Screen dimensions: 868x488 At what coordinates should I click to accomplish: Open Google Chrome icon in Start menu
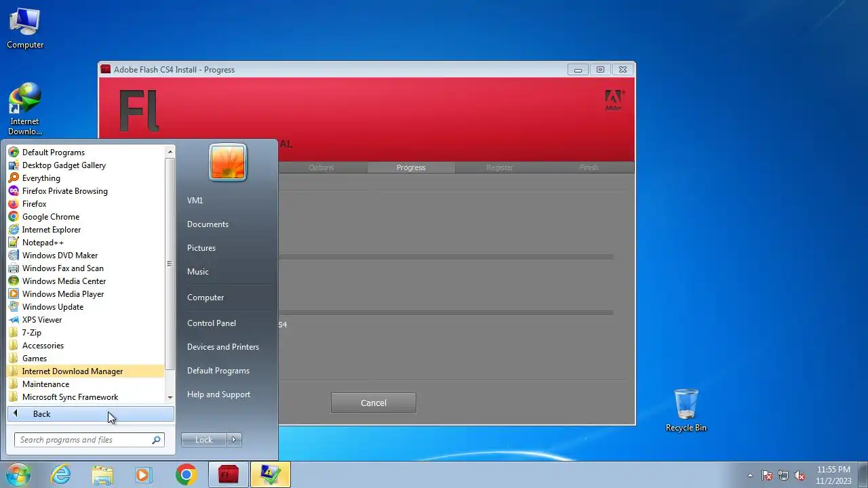tap(13, 217)
